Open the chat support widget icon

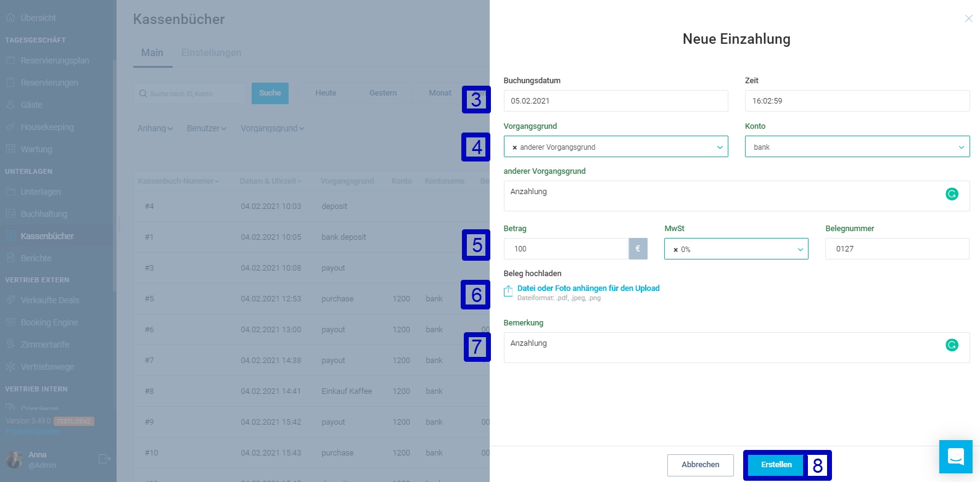955,457
